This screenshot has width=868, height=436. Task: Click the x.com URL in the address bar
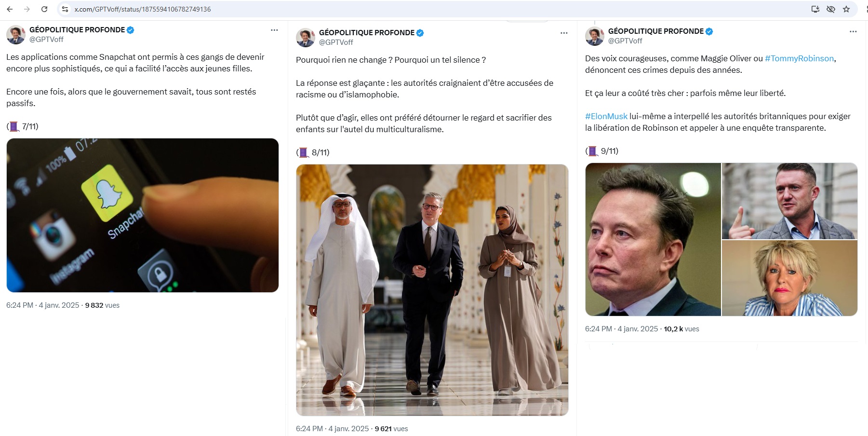[x=143, y=9]
